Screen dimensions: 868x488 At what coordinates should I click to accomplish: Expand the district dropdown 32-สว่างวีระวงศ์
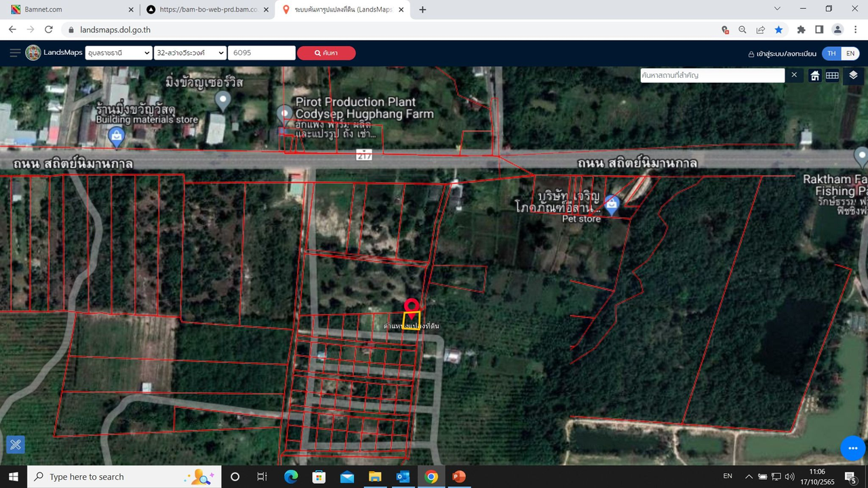(x=190, y=53)
